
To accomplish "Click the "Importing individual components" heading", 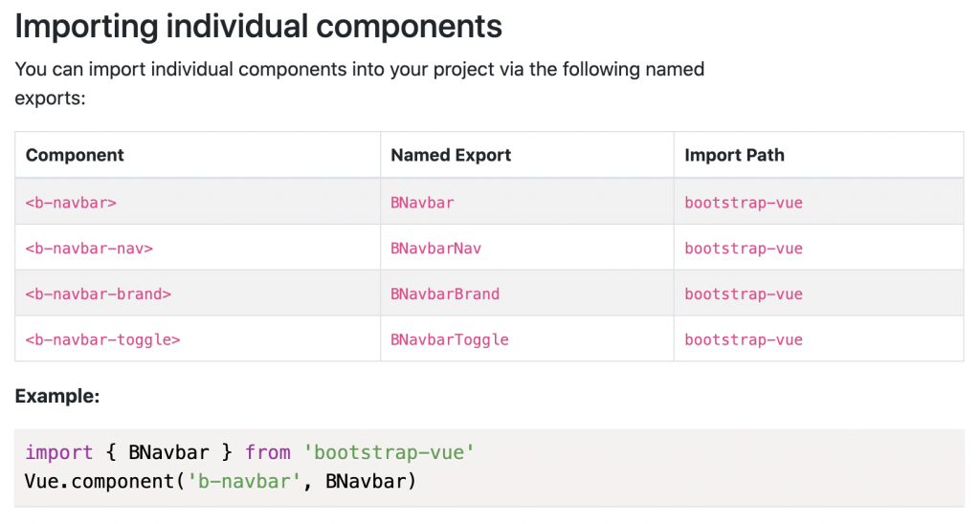I will tap(258, 26).
